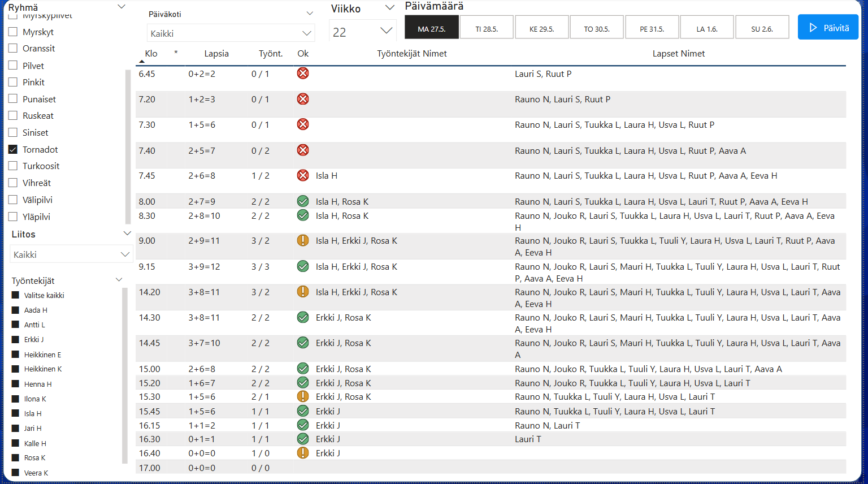Click the green checkmark icon at 8.00 row
The width and height of the screenshot is (868, 484).
[x=303, y=201]
